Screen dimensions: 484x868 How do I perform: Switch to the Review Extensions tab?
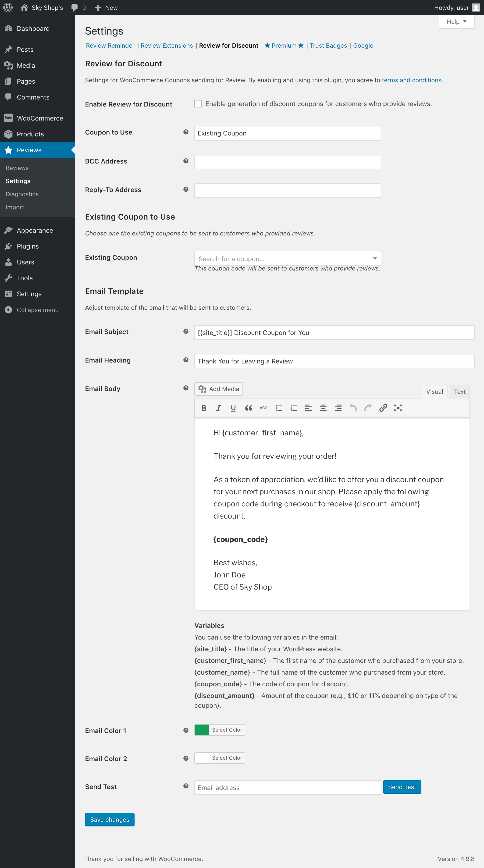167,46
